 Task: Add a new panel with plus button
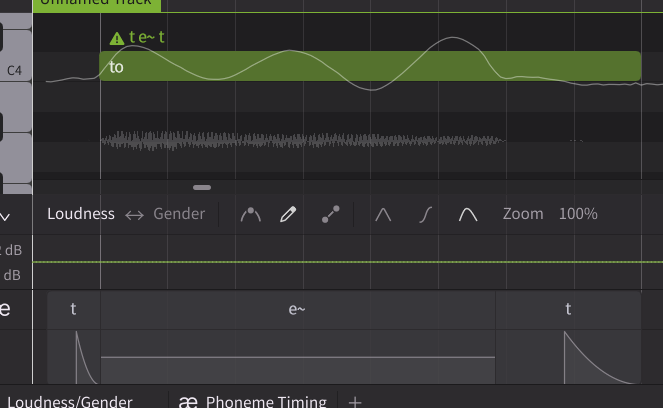355,402
